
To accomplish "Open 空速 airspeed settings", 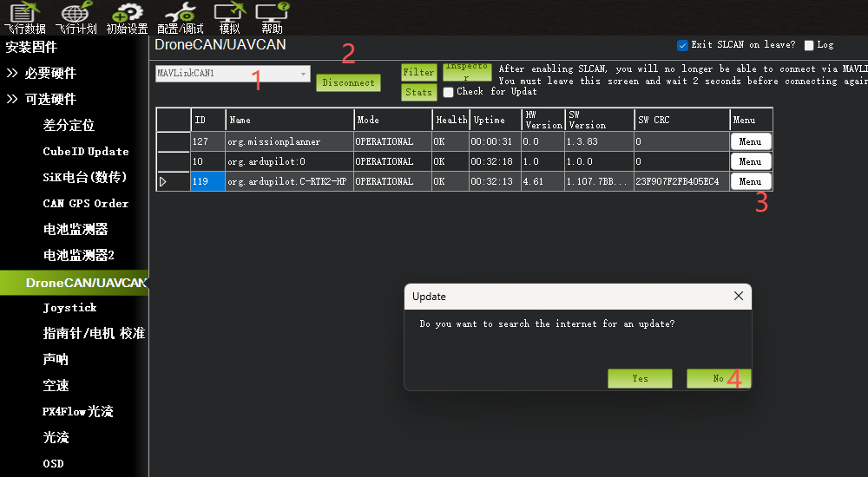I will tap(56, 385).
